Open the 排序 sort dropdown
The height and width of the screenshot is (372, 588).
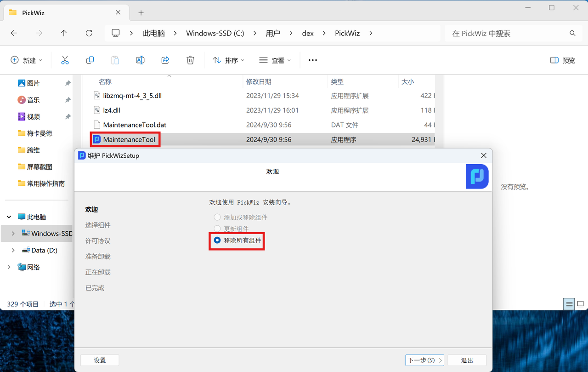pyautogui.click(x=229, y=60)
